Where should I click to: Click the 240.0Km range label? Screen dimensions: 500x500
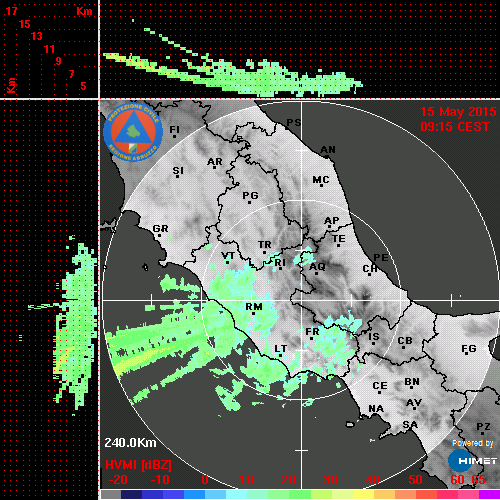130,443
